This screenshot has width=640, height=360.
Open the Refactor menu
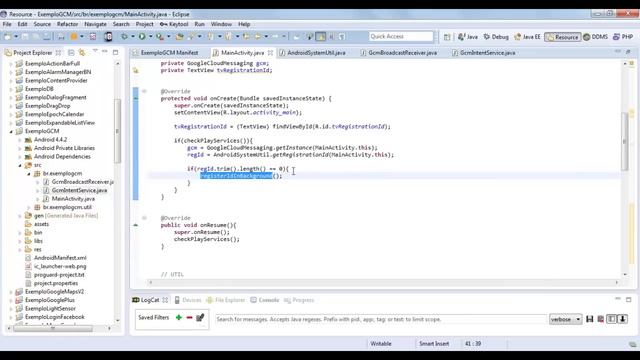pos(67,24)
